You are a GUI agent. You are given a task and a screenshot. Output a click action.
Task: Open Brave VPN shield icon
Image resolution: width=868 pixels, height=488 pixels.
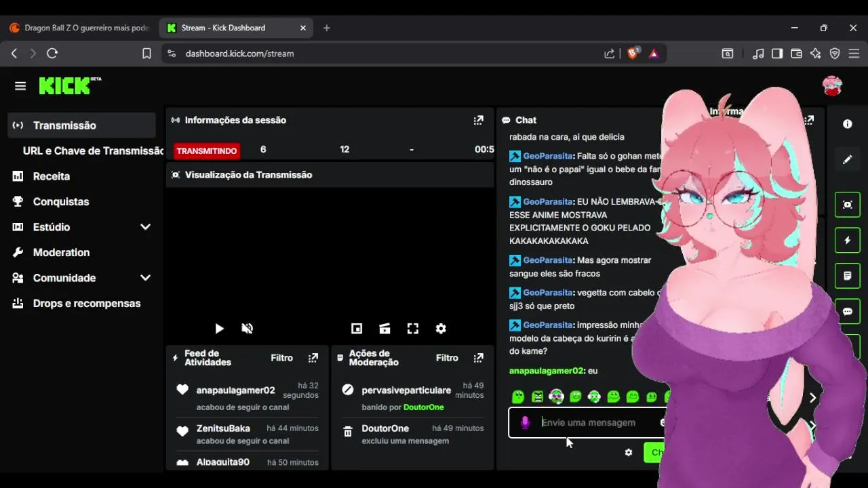835,54
